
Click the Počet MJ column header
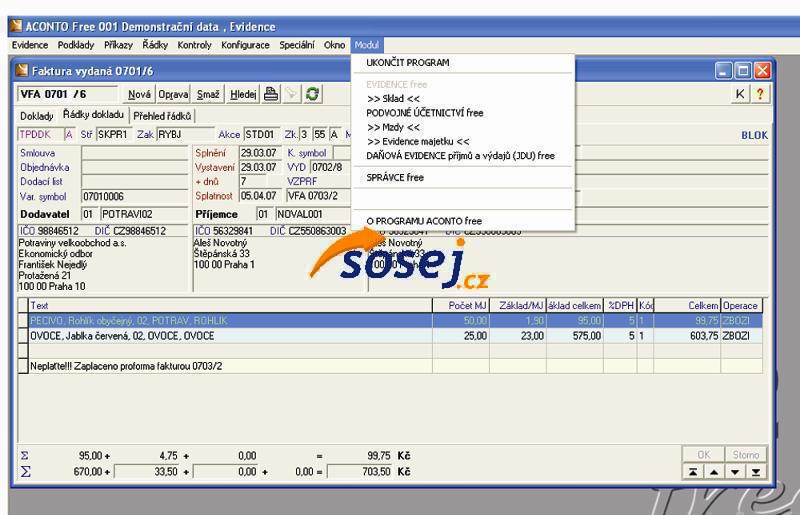[x=461, y=305]
